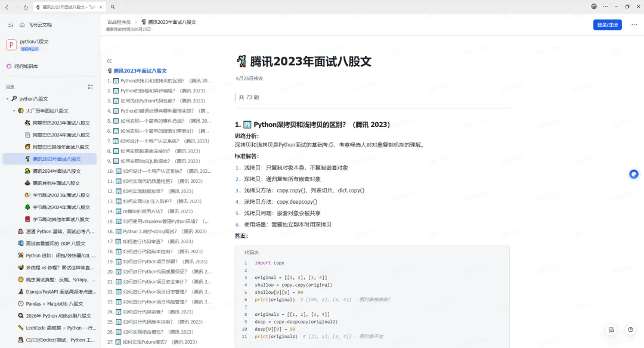Collapse the outline with the double-chevron icon
Screen dimensions: 644x348
pos(109,61)
